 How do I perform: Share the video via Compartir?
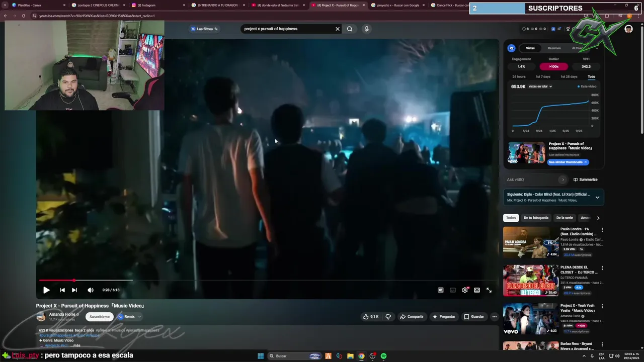[412, 317]
